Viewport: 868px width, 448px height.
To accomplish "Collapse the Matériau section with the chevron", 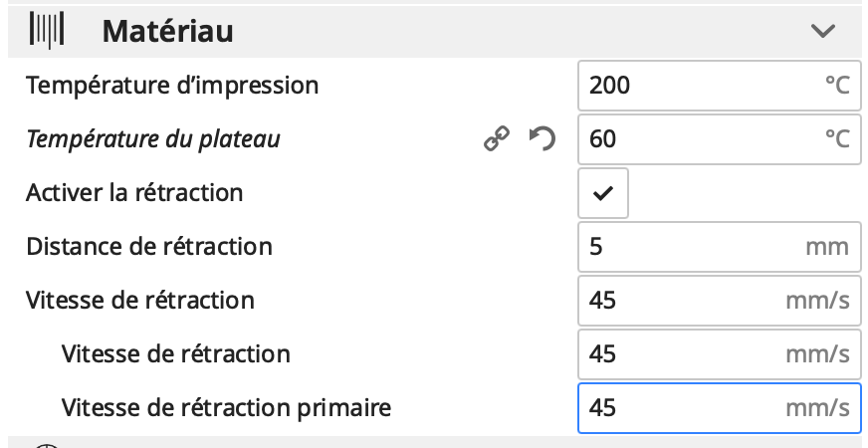I will pyautogui.click(x=822, y=31).
